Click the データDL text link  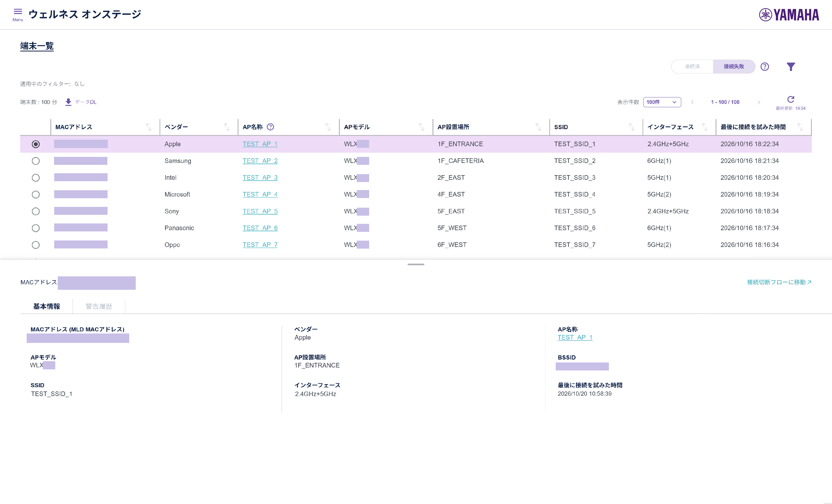pos(86,102)
